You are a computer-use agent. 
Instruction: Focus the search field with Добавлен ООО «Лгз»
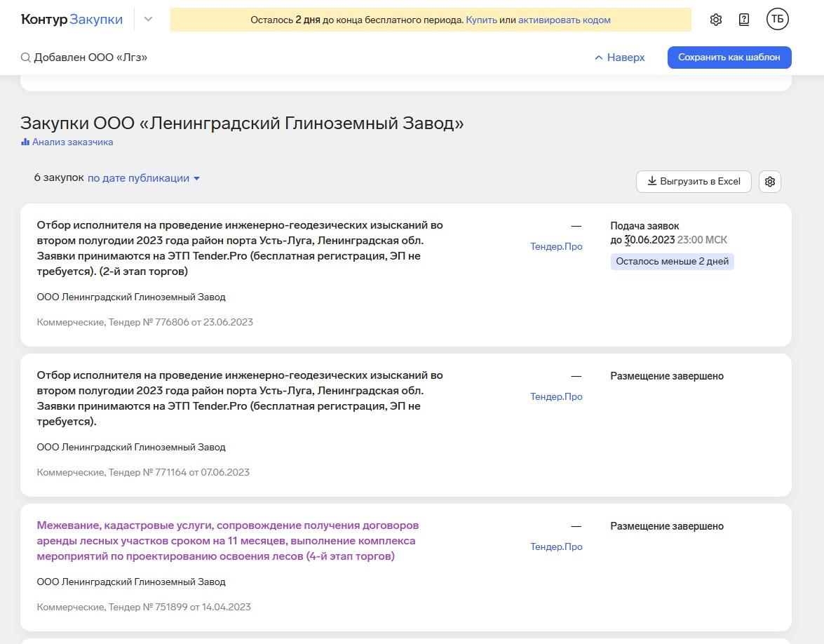pos(90,58)
